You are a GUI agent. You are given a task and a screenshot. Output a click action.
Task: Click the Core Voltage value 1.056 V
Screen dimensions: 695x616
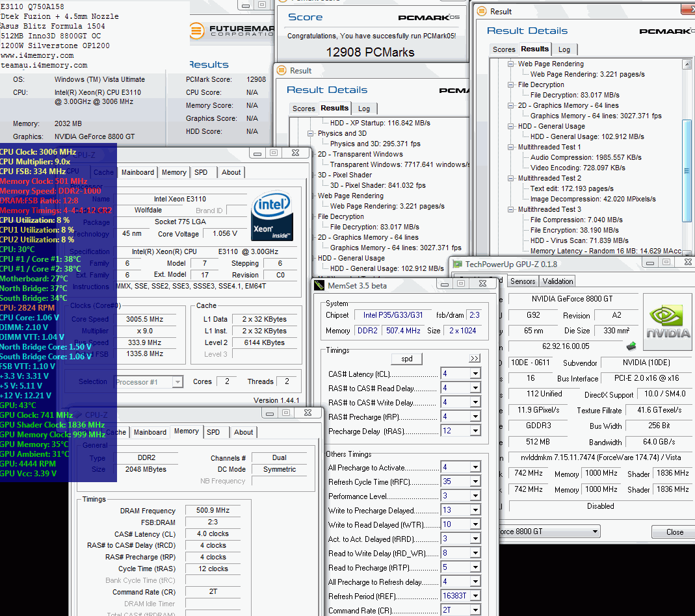click(x=225, y=233)
